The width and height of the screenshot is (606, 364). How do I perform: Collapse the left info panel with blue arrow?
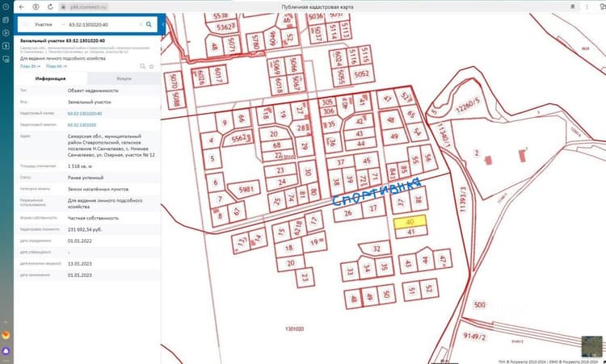(163, 24)
